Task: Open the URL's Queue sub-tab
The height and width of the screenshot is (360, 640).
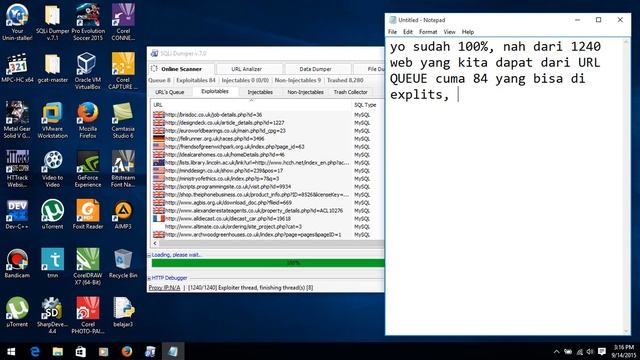Action: [x=169, y=92]
